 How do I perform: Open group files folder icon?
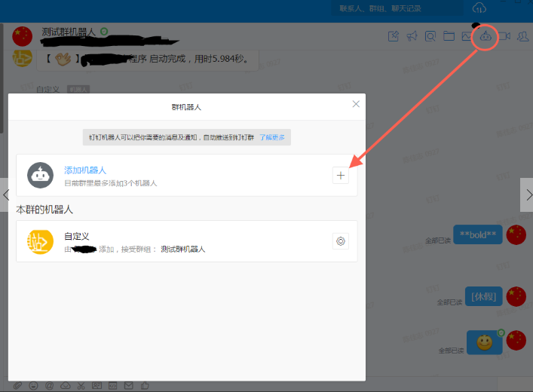point(449,36)
